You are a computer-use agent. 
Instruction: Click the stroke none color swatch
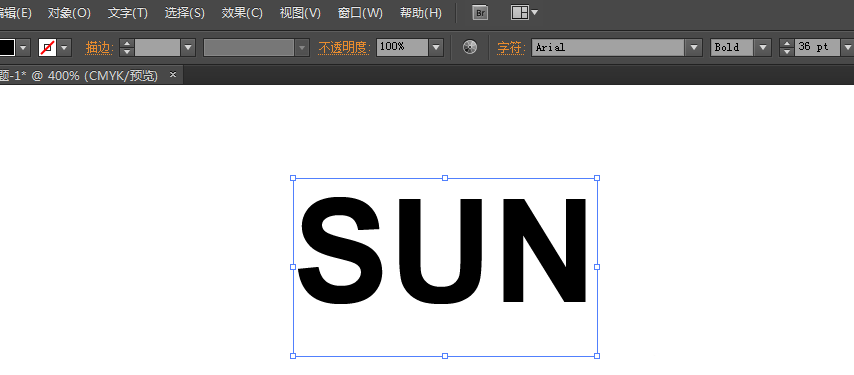(47, 48)
